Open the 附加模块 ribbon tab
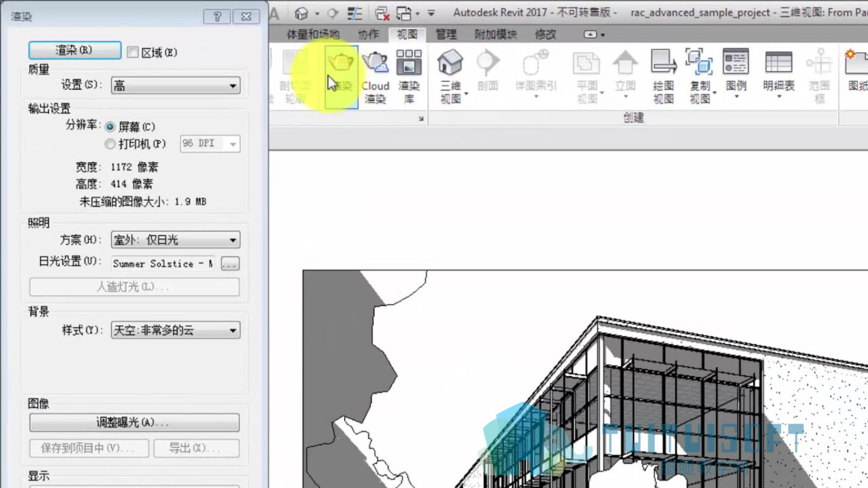Viewport: 868px width, 488px height. coord(496,34)
